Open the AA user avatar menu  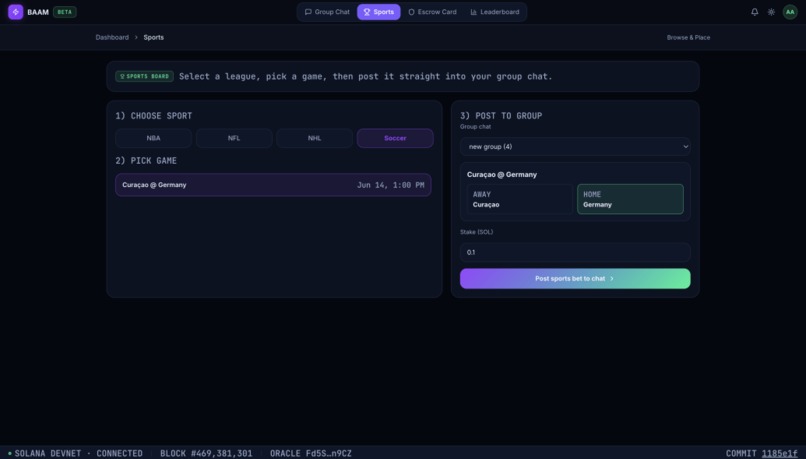tap(790, 12)
